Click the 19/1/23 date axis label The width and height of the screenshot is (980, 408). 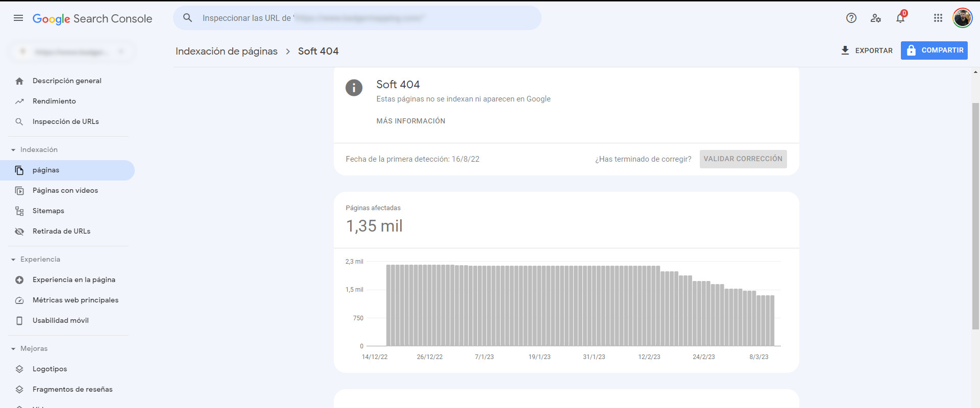pos(540,357)
